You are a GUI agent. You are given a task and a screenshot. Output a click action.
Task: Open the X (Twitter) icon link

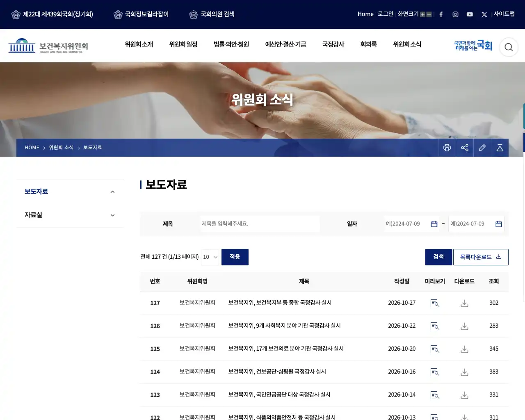point(484,14)
